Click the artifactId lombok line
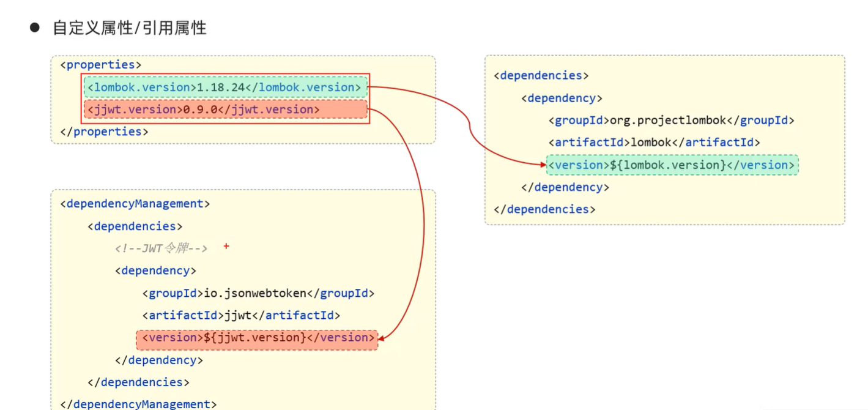 click(654, 143)
